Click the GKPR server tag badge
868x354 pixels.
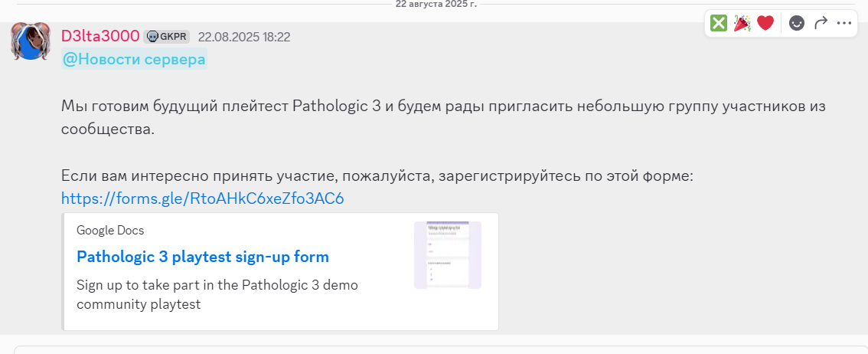(x=167, y=37)
